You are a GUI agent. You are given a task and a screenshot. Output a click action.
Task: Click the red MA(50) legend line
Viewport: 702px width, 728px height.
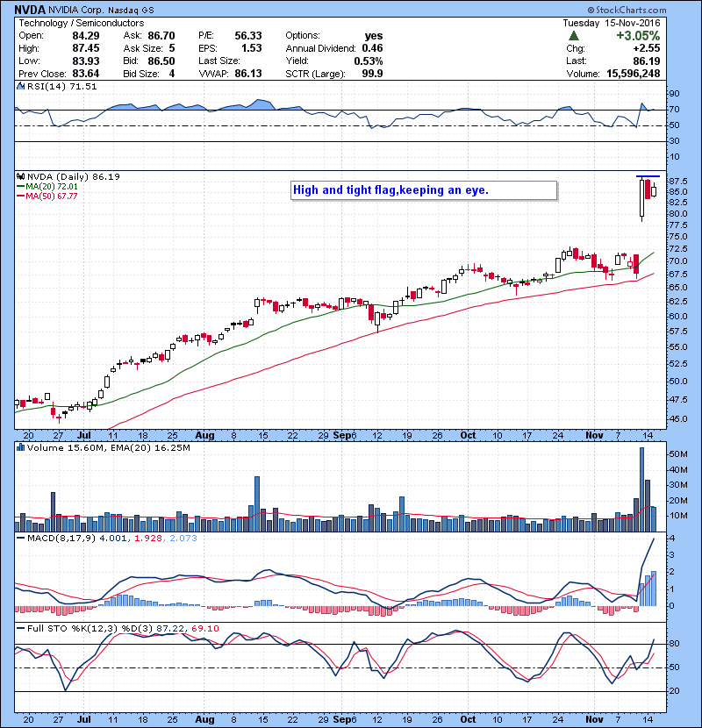pos(21,196)
